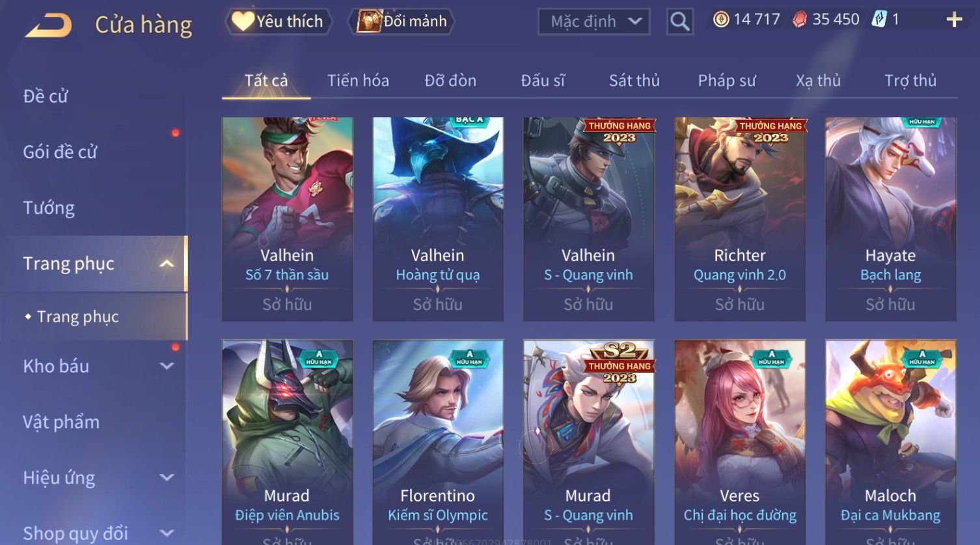Tap the gold coin balance icon
Image resolution: width=980 pixels, height=545 pixels.
tap(720, 20)
